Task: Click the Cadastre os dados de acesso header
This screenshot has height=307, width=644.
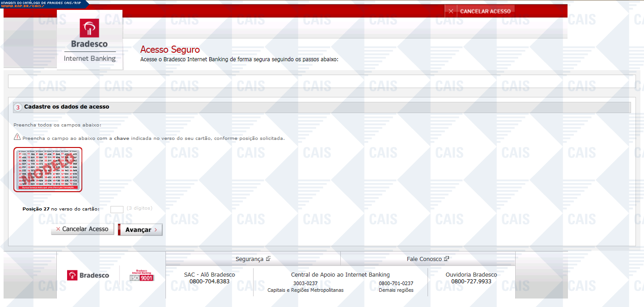Action: pyautogui.click(x=67, y=107)
